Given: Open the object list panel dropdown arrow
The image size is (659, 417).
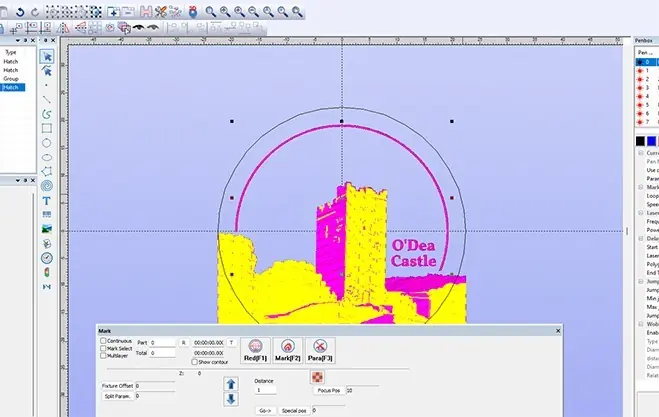Looking at the screenshot, I should click(18, 40).
